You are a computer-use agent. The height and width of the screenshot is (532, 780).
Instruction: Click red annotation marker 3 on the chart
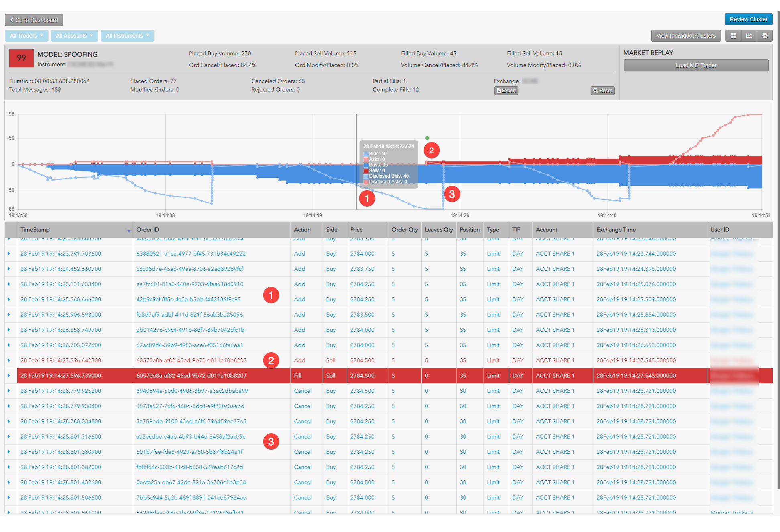pyautogui.click(x=452, y=194)
